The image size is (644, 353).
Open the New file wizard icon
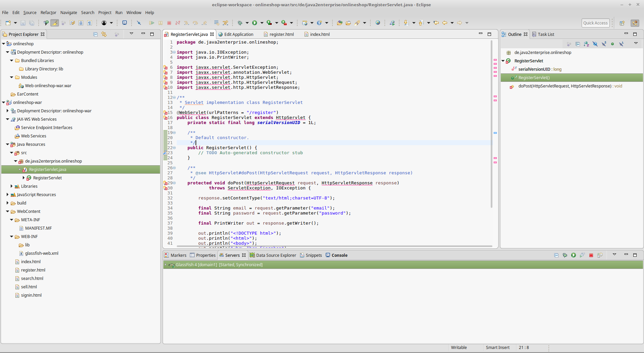pyautogui.click(x=8, y=23)
